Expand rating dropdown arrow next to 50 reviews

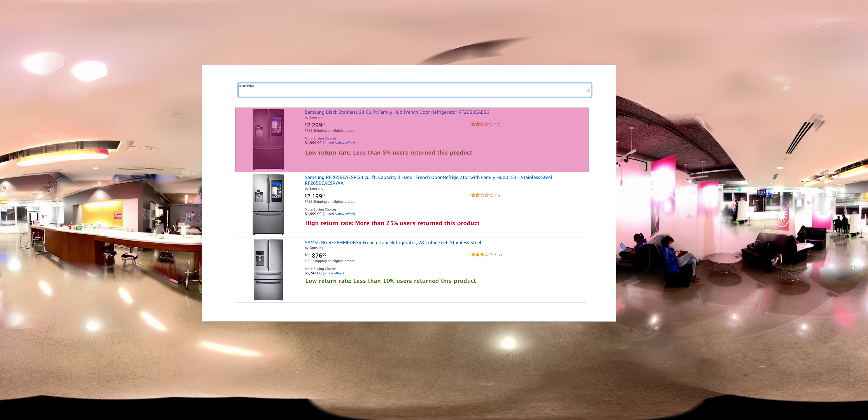coord(495,255)
